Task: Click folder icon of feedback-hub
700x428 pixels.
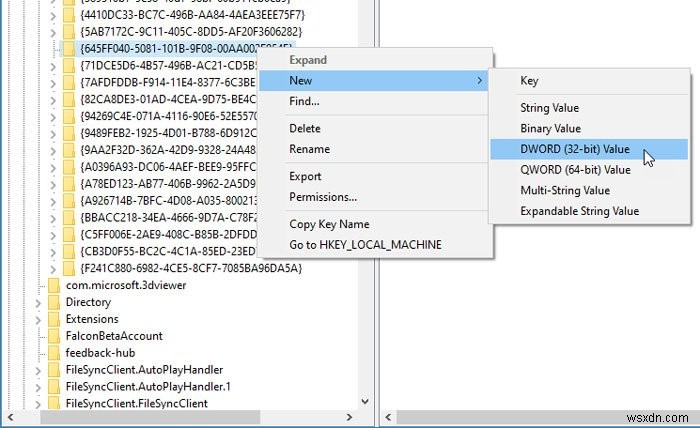Action: [54, 353]
